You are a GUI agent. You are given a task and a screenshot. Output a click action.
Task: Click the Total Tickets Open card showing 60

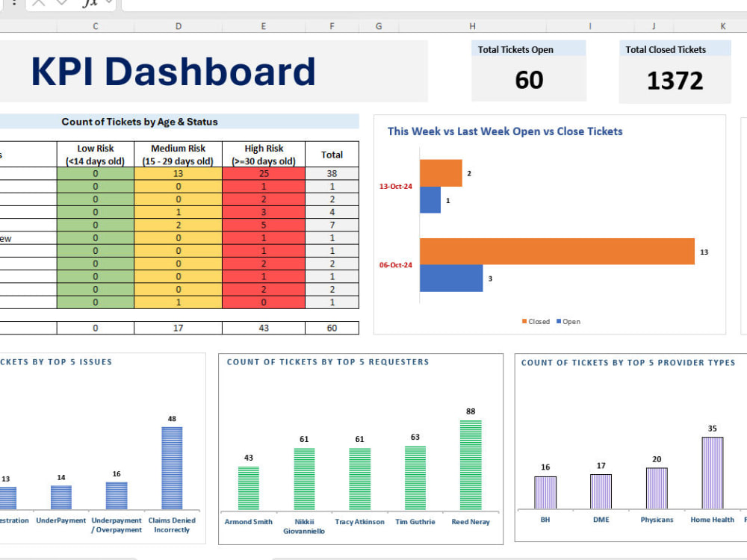(529, 71)
